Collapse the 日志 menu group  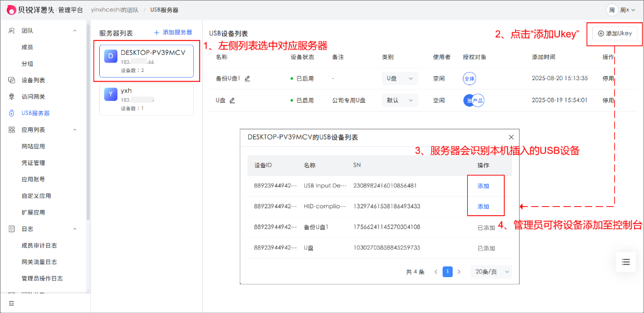(75, 229)
